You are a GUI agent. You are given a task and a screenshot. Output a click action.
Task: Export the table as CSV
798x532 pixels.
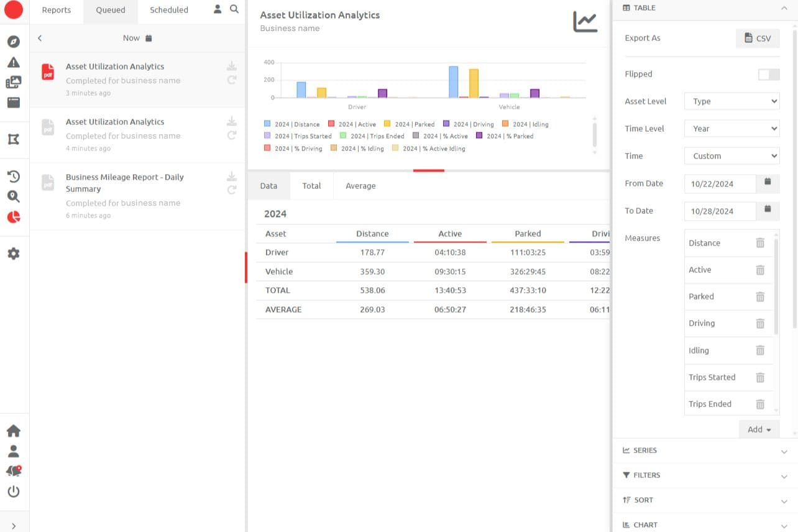coord(757,39)
